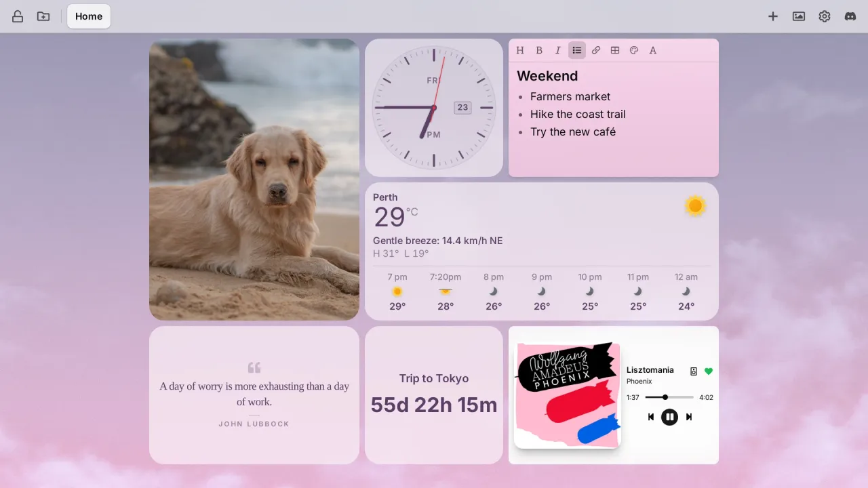This screenshot has width=868, height=488.
Task: Click the date box showing 23
Action: click(462, 107)
